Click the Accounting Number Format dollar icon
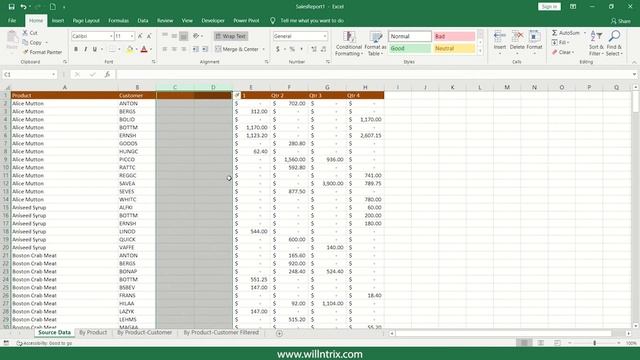Image resolution: width=640 pixels, height=360 pixels. (x=278, y=49)
